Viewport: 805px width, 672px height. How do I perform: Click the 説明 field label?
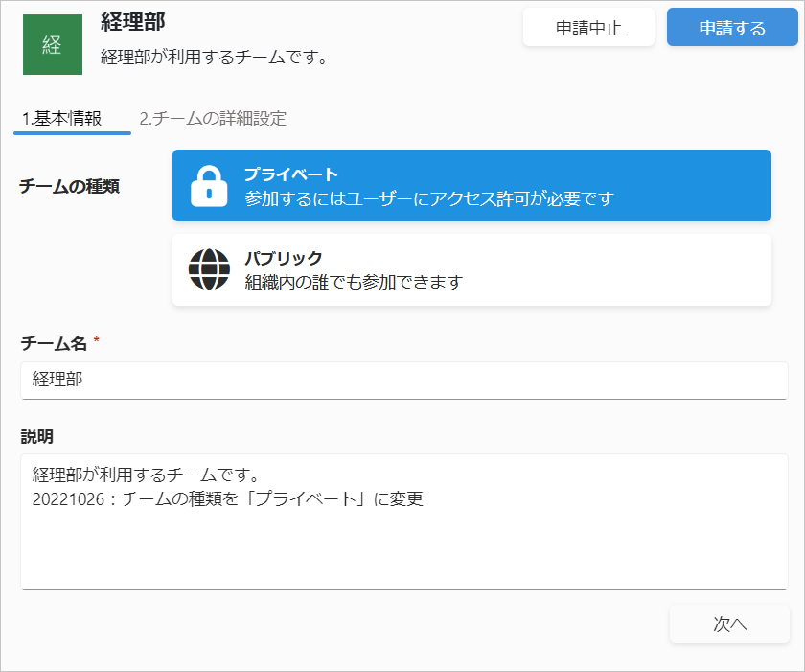(x=37, y=437)
